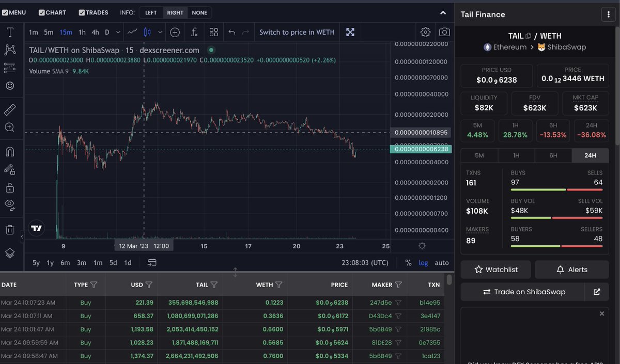
Task: Set INFO position to NONE
Action: click(199, 12)
